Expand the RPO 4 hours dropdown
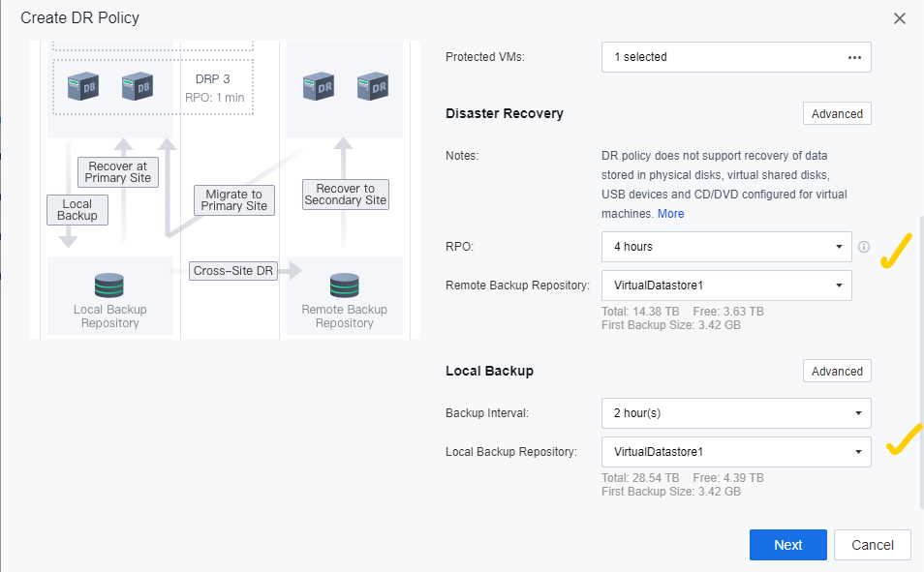 (x=726, y=247)
